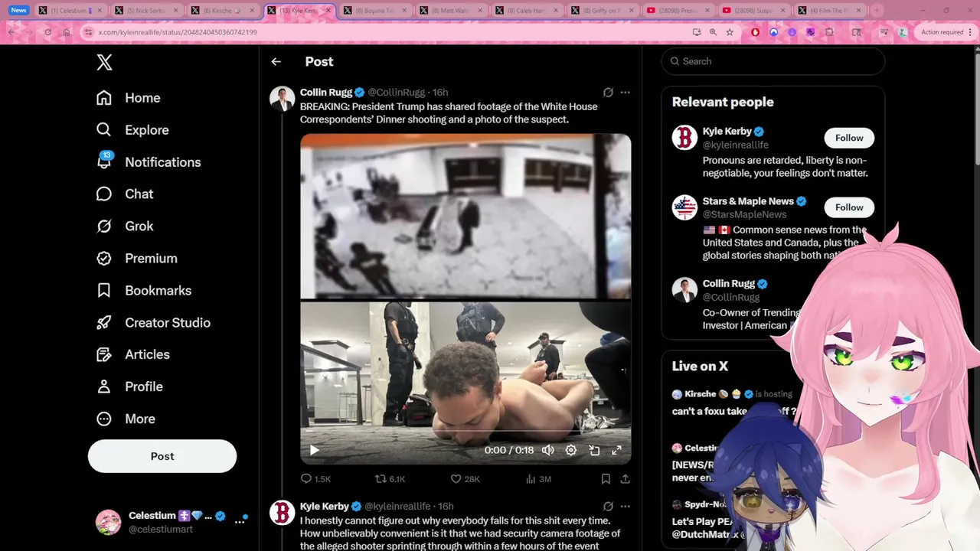Open Stars & Maple News profile
This screenshot has width=980, height=551.
748,201
